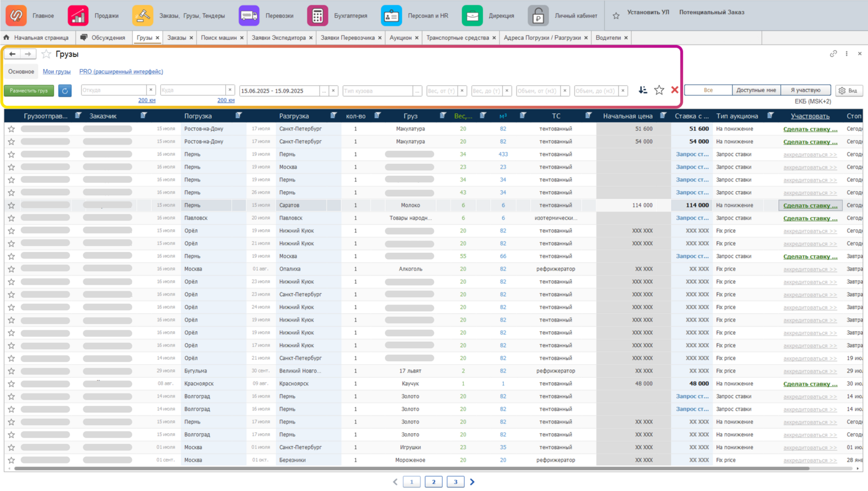
Task: Open the Грузоотправитель column filter
Action: [78, 115]
